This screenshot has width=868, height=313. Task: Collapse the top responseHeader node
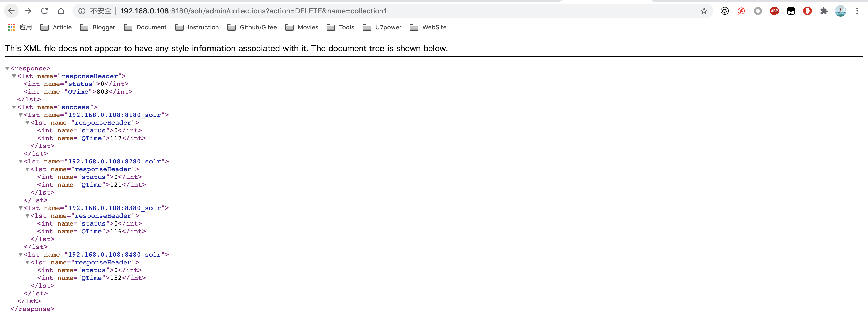click(14, 76)
